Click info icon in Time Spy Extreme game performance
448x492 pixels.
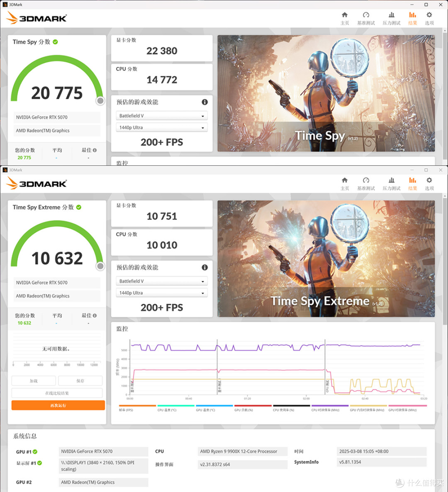coord(205,267)
